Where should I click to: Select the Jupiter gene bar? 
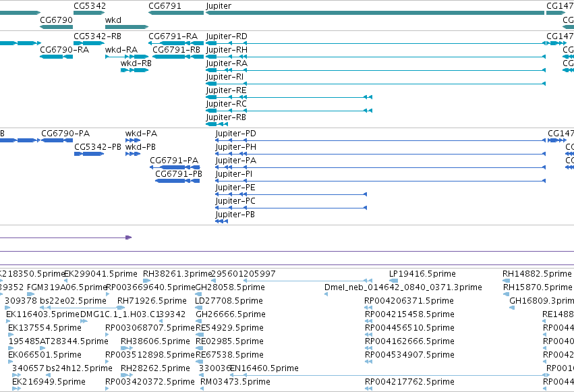tap(375, 13)
